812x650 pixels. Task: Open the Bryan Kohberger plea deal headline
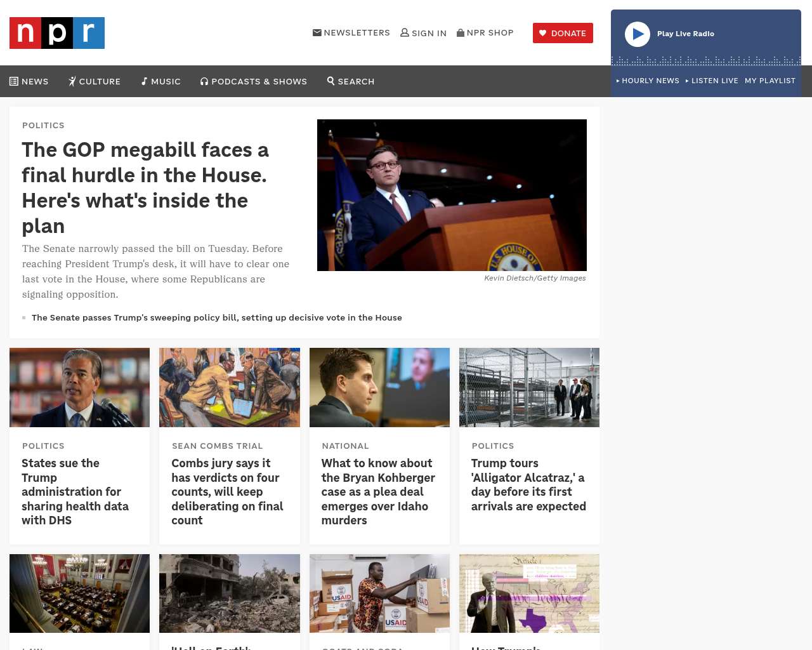[378, 492]
